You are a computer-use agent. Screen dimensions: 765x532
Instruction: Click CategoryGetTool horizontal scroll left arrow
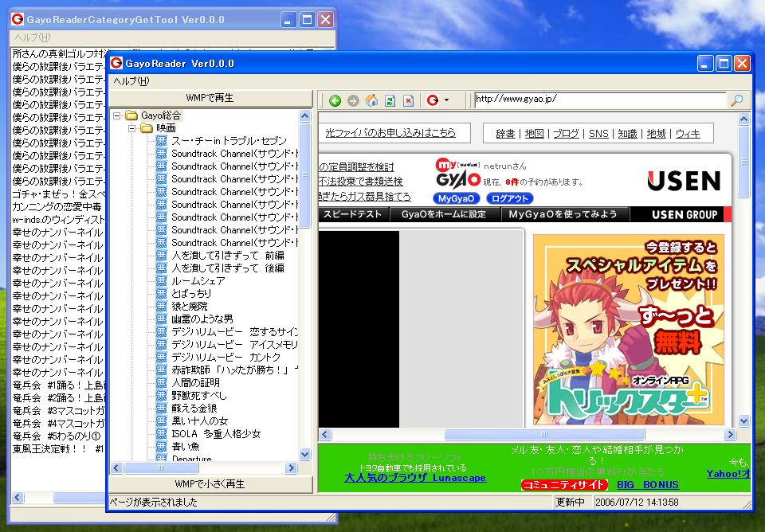tap(18, 498)
